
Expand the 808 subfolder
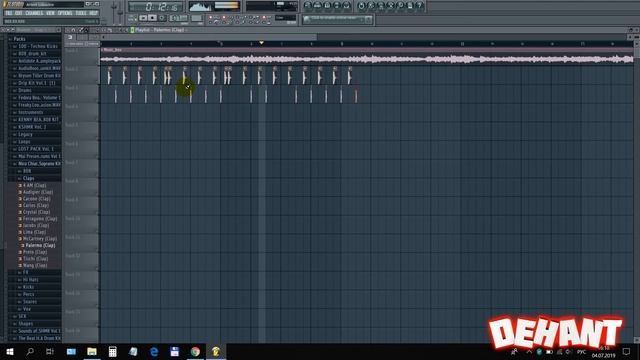click(27, 171)
